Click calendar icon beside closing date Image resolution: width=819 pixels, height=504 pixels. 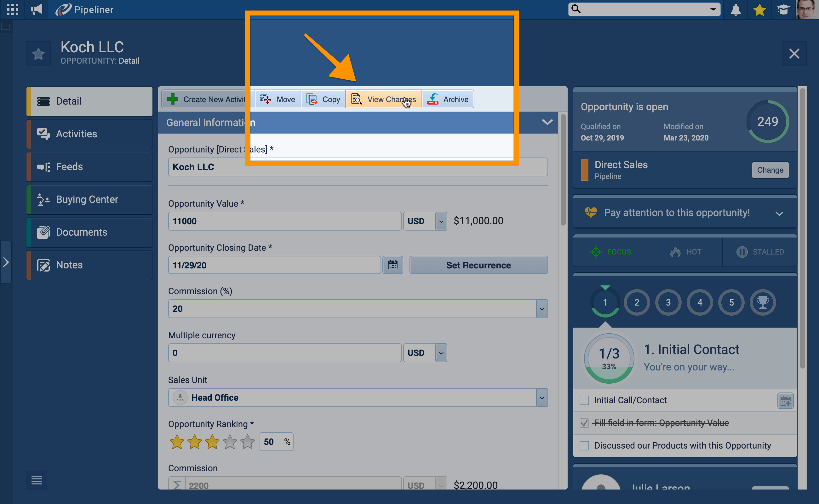[392, 265]
